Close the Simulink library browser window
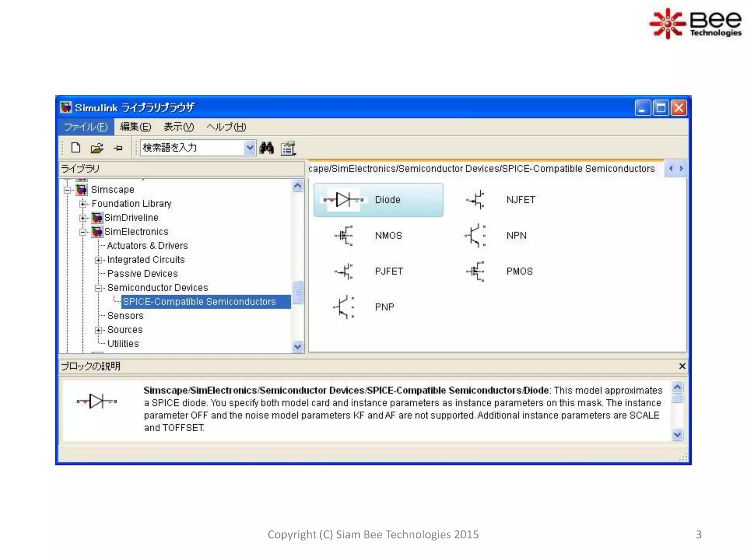747x560 pixels. coord(679,108)
